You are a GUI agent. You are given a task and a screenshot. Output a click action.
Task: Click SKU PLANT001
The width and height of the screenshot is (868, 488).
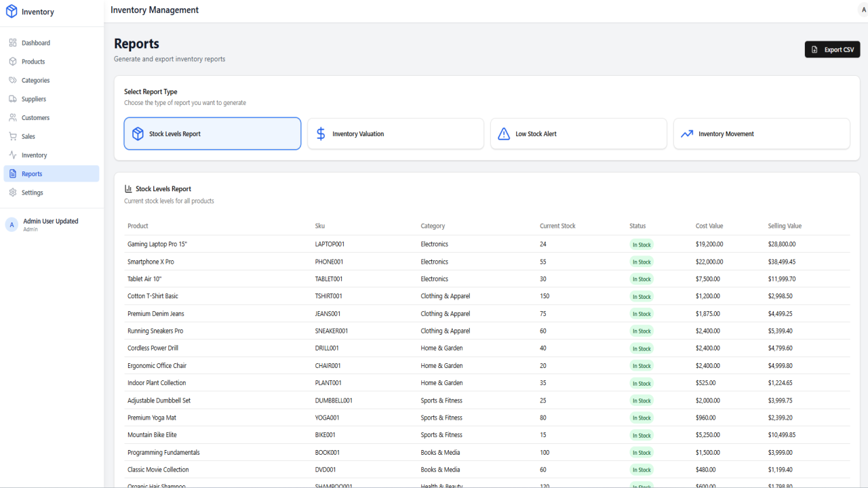(x=328, y=383)
